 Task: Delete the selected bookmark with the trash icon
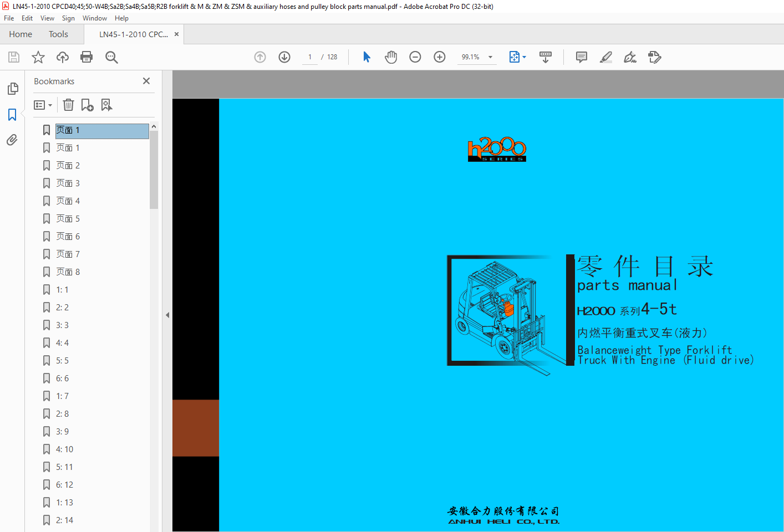[68, 105]
